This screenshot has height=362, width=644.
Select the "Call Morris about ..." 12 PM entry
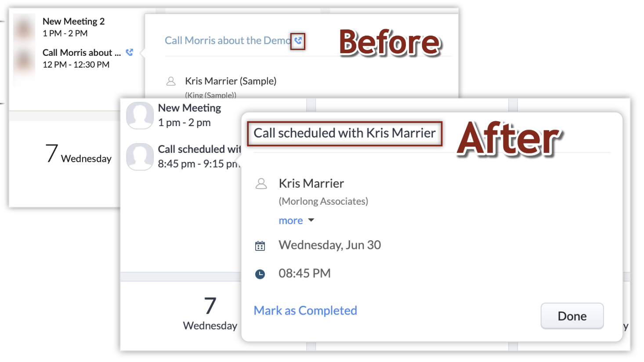point(81,53)
